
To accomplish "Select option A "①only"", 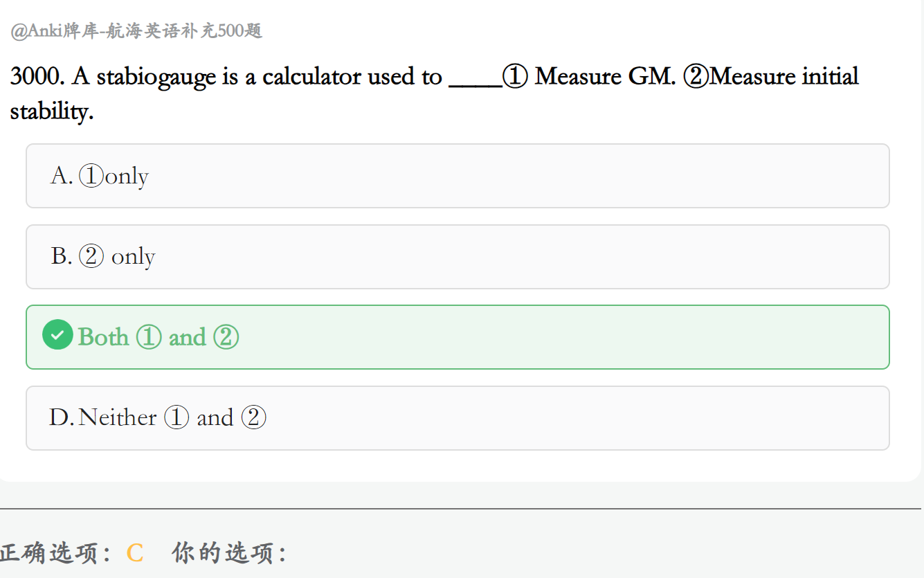I will pyautogui.click(x=457, y=176).
